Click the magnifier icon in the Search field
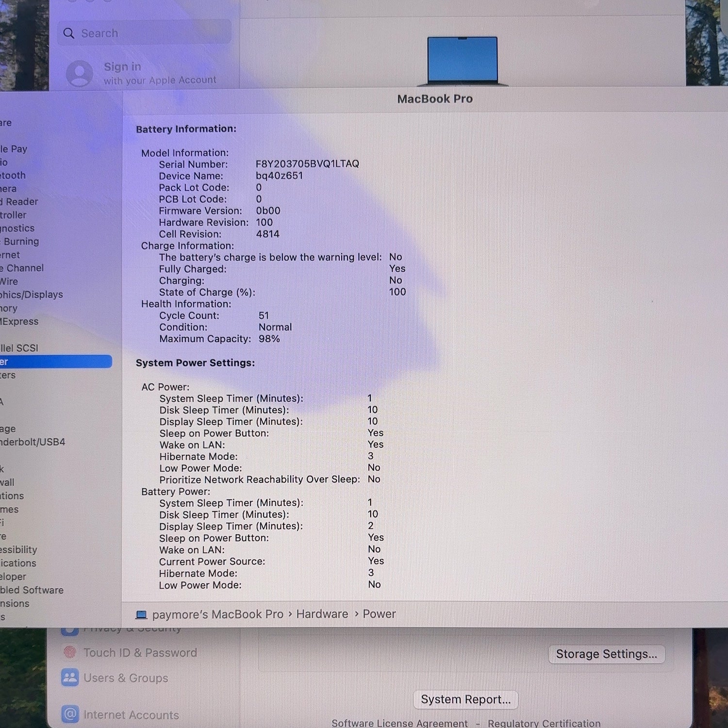This screenshot has width=728, height=728. coord(69,33)
